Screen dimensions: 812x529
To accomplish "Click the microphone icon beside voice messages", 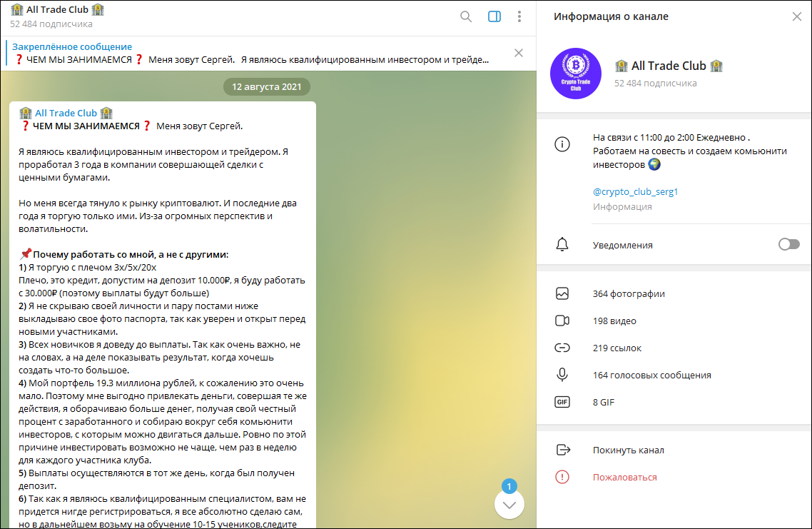I will click(x=562, y=375).
